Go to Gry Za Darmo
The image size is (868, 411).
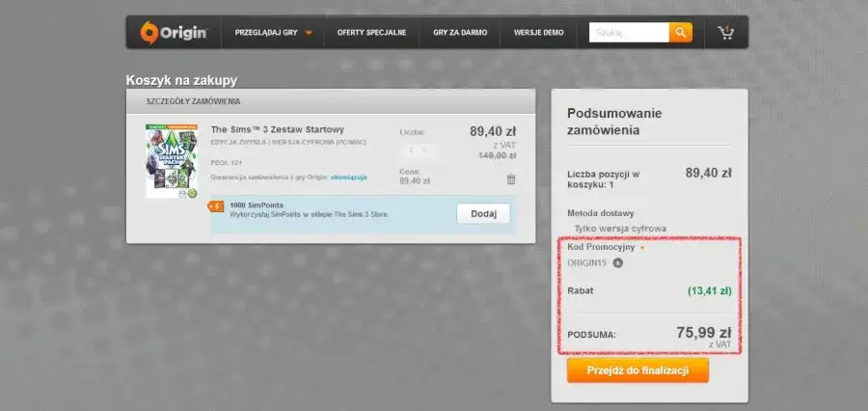[460, 33]
